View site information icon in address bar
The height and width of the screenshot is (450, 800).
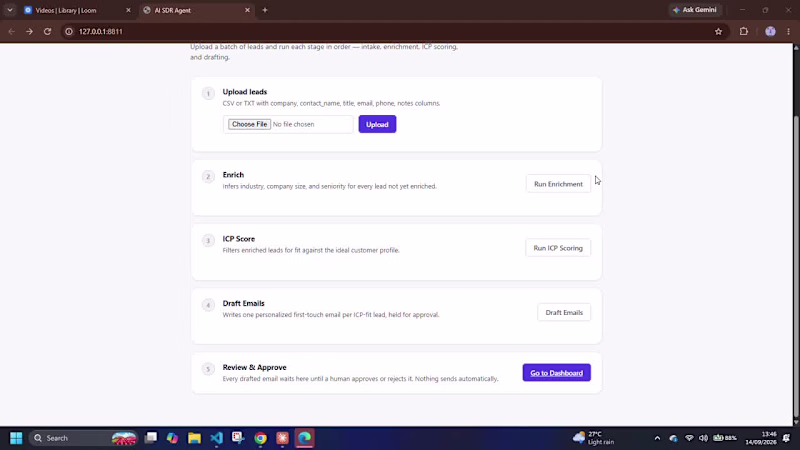(69, 32)
